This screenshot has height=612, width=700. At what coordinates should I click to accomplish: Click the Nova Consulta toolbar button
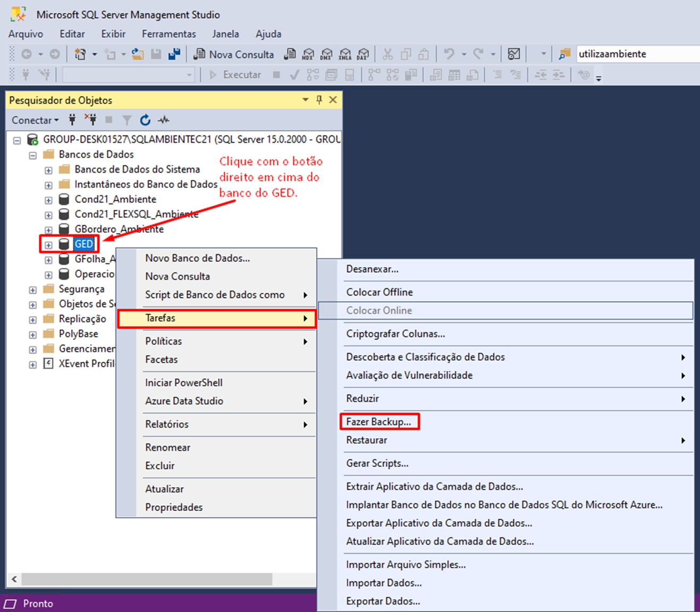coord(233,54)
